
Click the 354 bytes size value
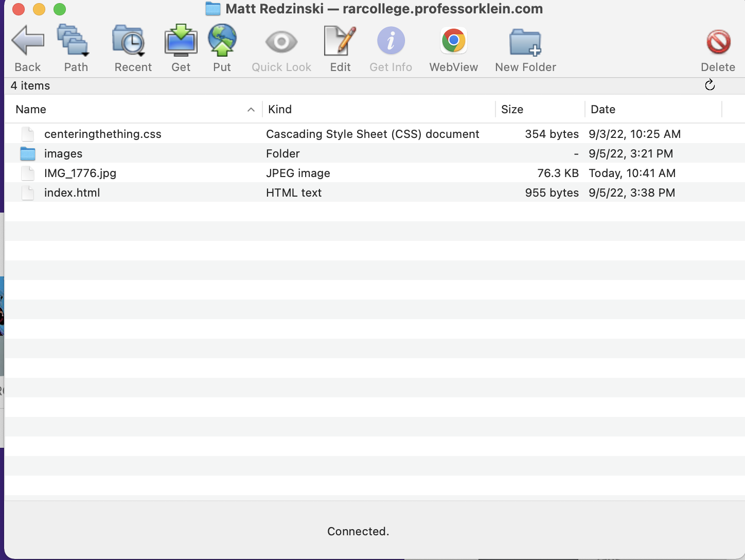coord(552,134)
